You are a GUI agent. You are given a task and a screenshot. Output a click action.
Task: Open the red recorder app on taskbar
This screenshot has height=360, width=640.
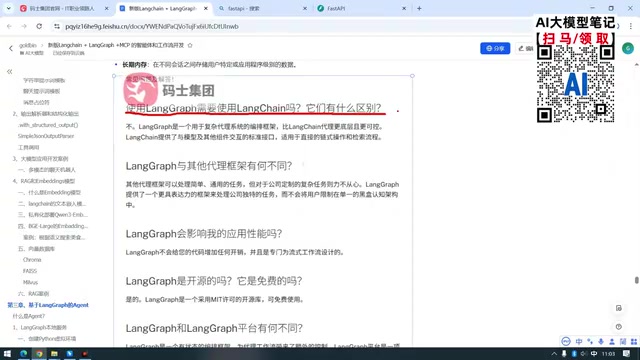(85, 353)
